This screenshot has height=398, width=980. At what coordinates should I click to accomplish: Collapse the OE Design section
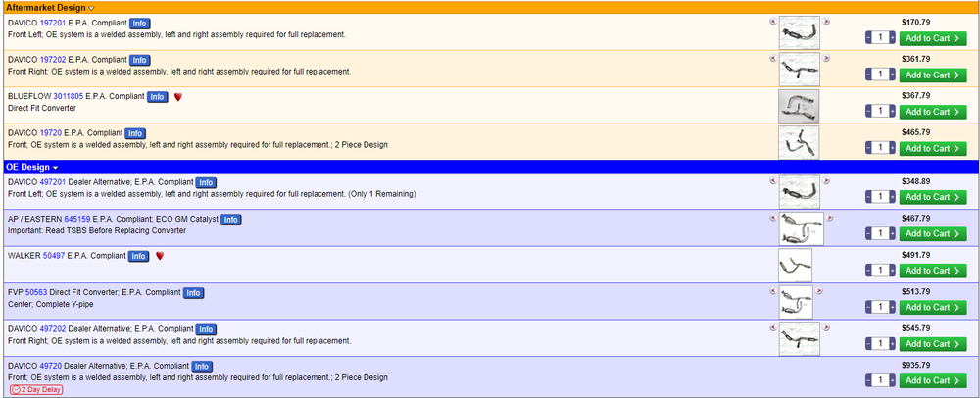point(56,167)
